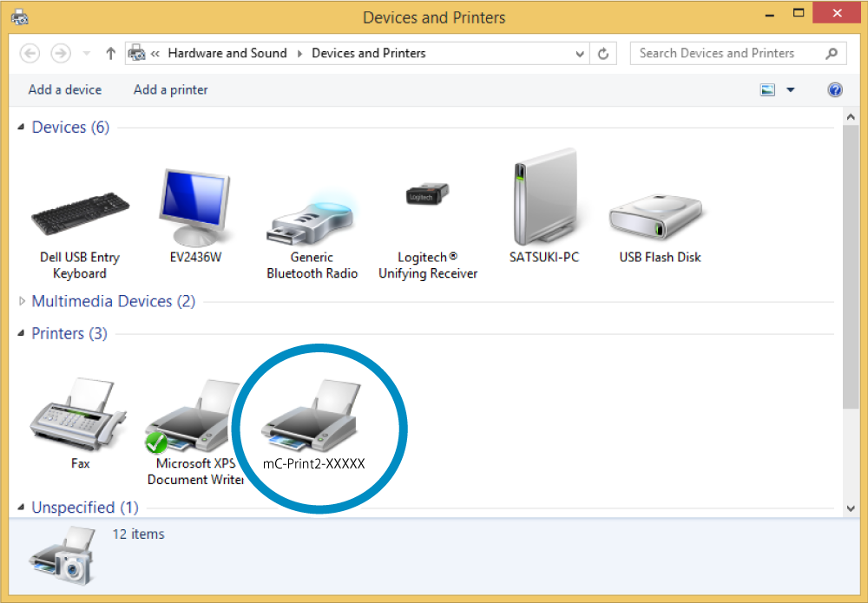Select the mC-Print2-XXXXX printer icon
868x603 pixels.
pyautogui.click(x=313, y=416)
